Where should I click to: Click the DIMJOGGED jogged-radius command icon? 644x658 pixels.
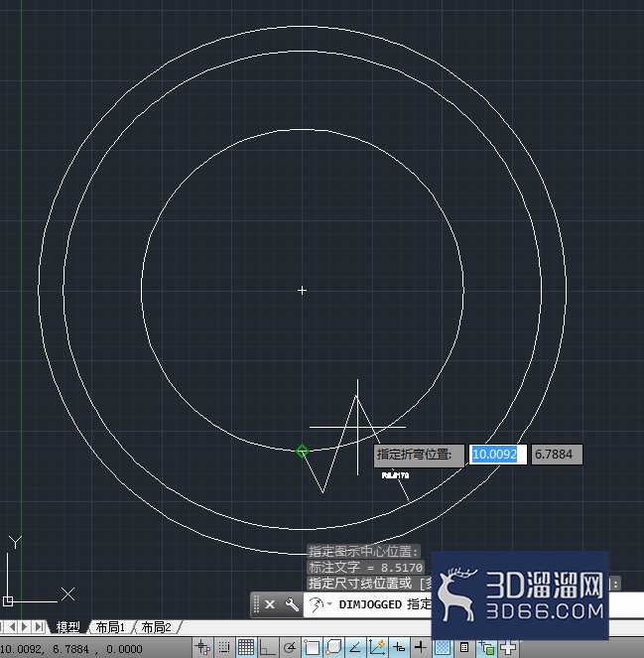click(316, 604)
